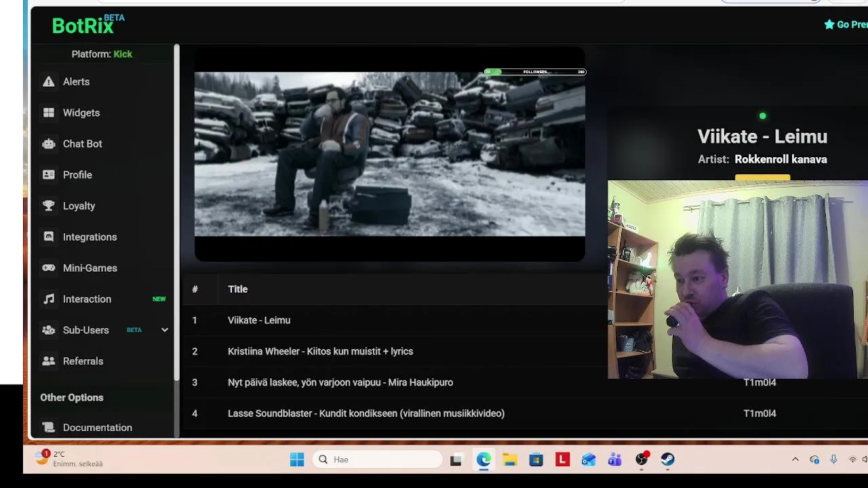This screenshot has width=868, height=488.
Task: Go to the Profile page
Action: pos(77,175)
